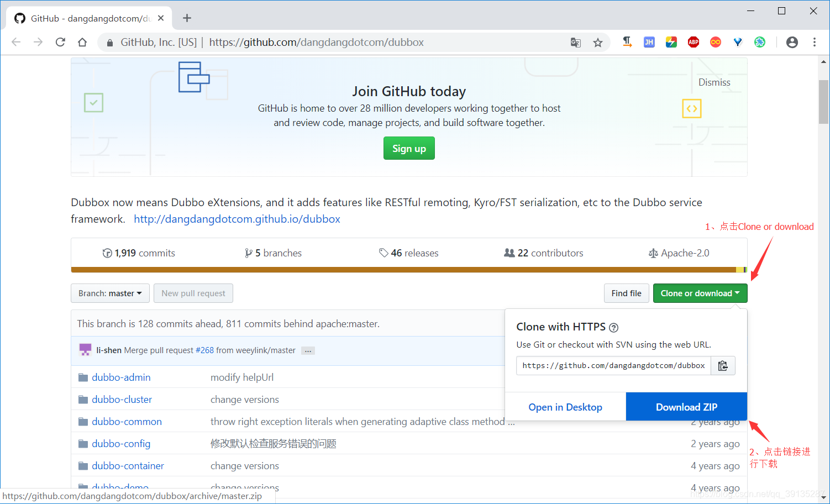Copy the clone URL with clipboard icon
Screen dimensions: 830x504
[723, 366]
